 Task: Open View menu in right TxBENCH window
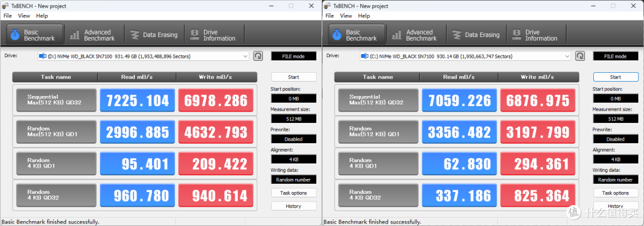346,16
